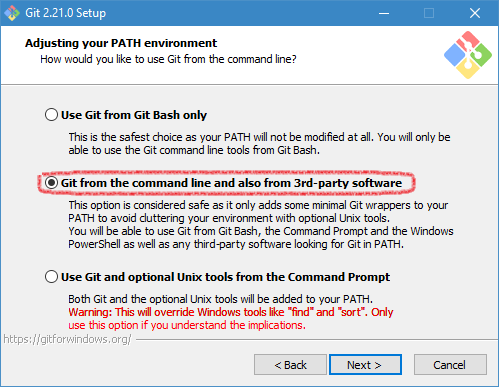Click the disabled maximize button
This screenshot has height=387, width=499.
tap(429, 13)
